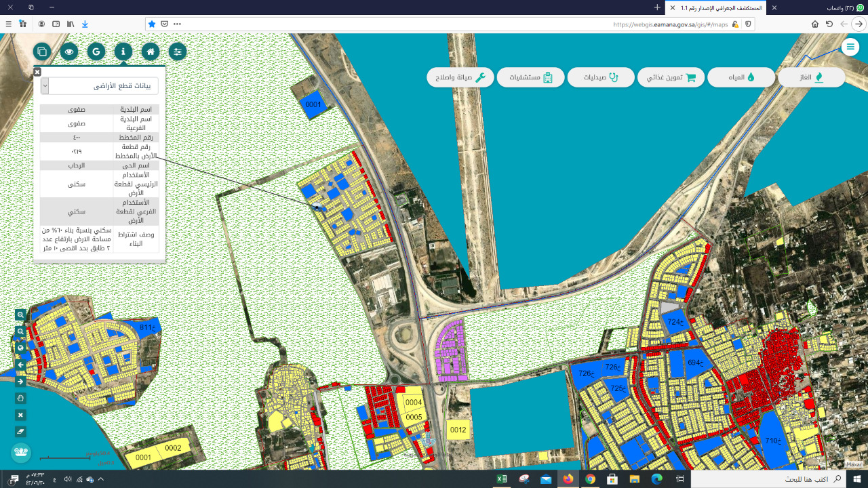868x488 pixels.
Task: Click the G (Google) map button
Action: pyautogui.click(x=96, y=52)
